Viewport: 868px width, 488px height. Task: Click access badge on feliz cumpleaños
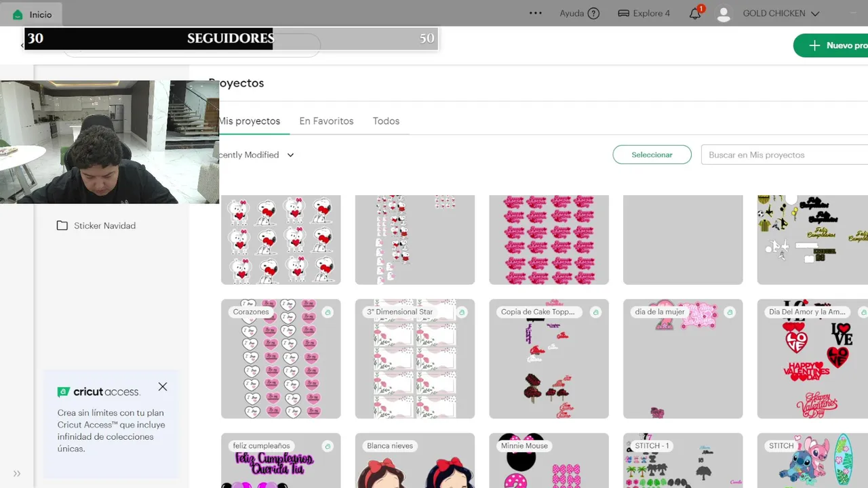(328, 446)
